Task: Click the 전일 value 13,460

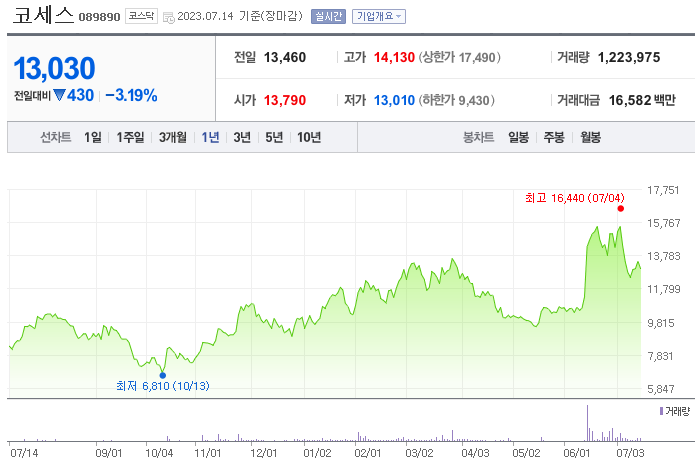Action: [x=285, y=57]
